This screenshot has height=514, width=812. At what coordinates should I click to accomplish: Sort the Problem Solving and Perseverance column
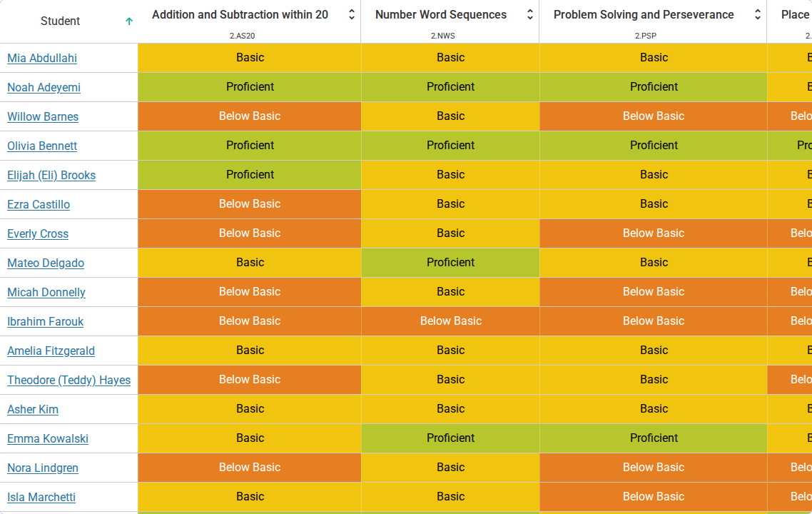758,14
